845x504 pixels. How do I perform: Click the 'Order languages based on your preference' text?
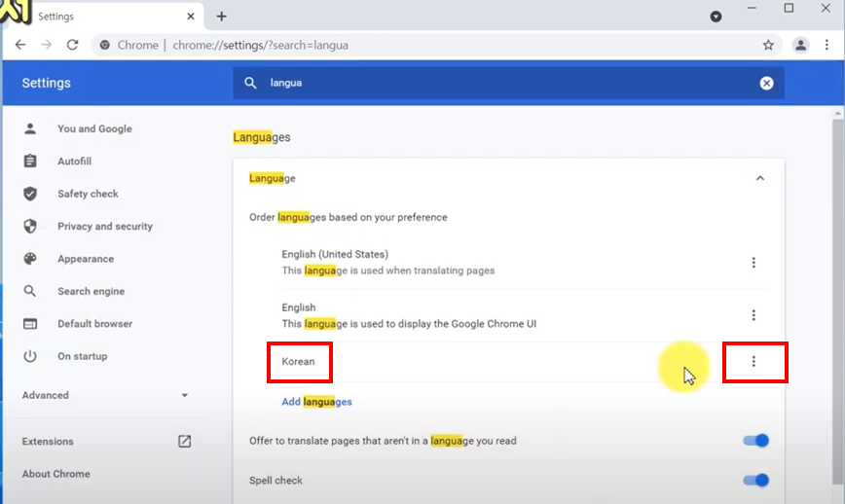tap(349, 217)
